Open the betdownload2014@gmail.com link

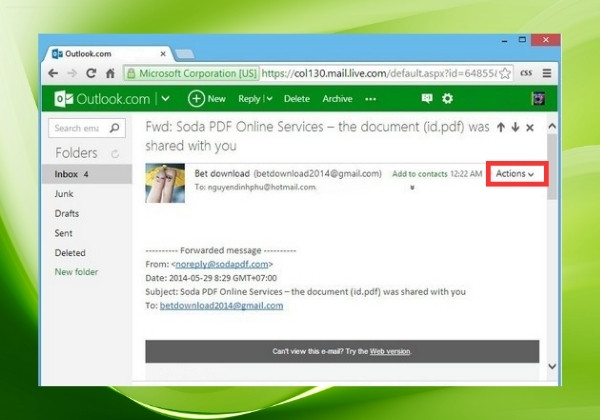coord(221,306)
